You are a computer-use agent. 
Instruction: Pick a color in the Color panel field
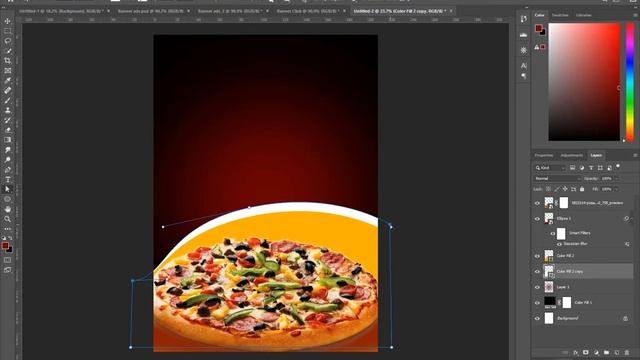click(584, 82)
